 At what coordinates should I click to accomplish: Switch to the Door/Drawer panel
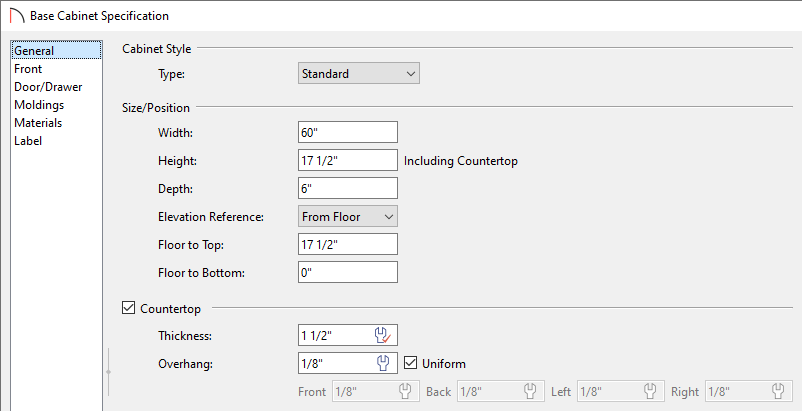[x=48, y=87]
